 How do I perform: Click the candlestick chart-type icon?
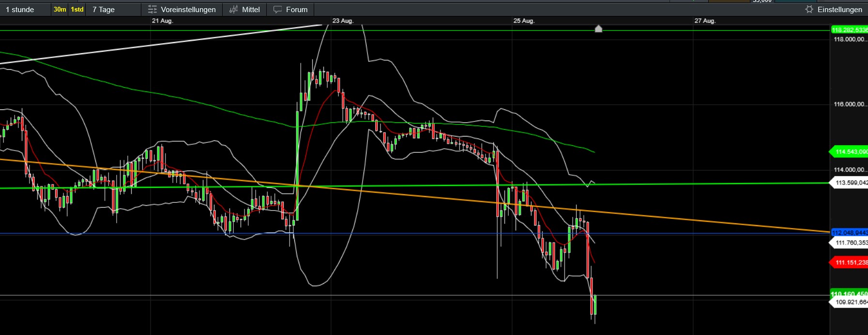point(233,10)
